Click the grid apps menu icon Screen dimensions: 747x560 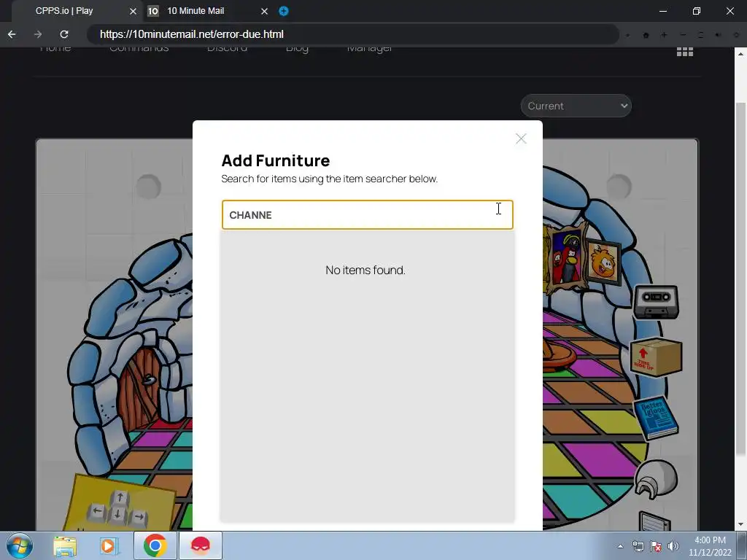(x=684, y=52)
